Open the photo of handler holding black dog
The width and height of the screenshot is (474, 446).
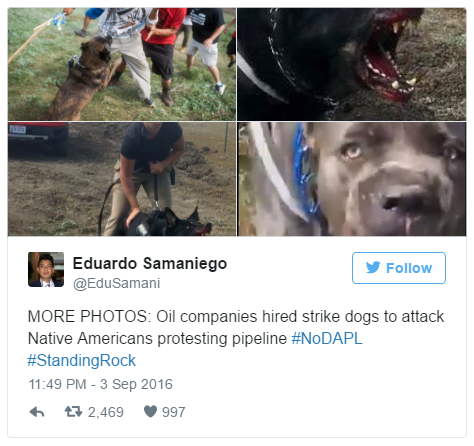(x=122, y=179)
